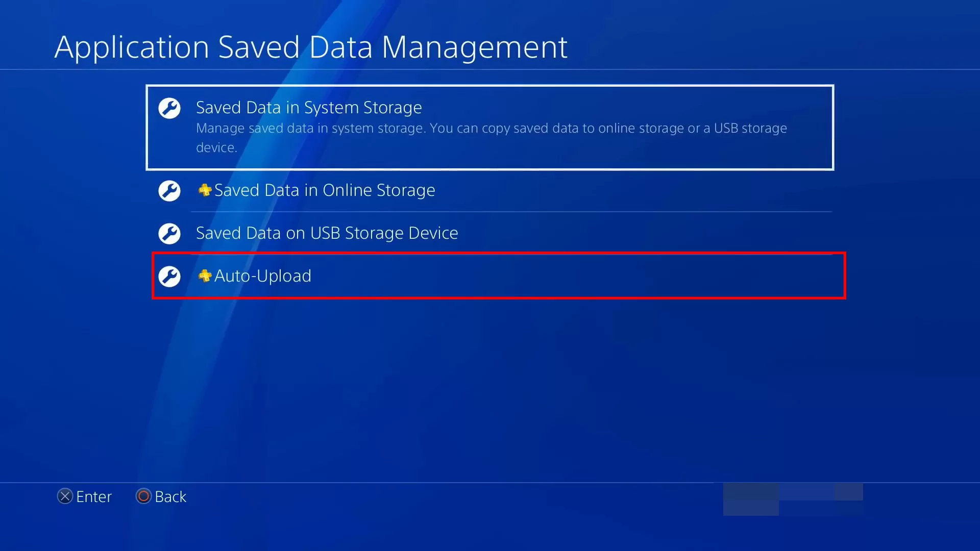The height and width of the screenshot is (551, 980).
Task: Click the Application Saved Data Management heading
Action: pyautogui.click(x=311, y=47)
